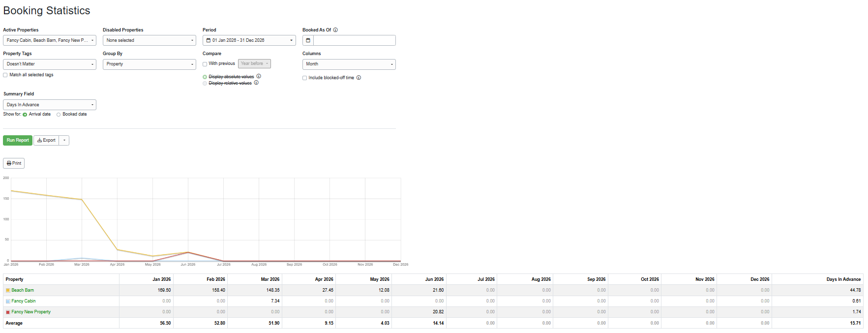Image resolution: width=868 pixels, height=333 pixels.
Task: Click Beach Barn total 44.78
Action: [855, 290]
